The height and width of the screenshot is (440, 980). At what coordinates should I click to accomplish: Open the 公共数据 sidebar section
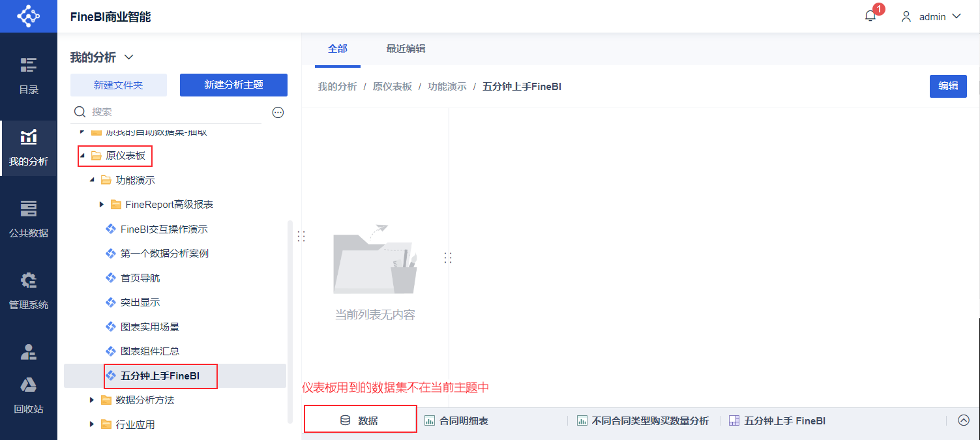pyautogui.click(x=29, y=220)
